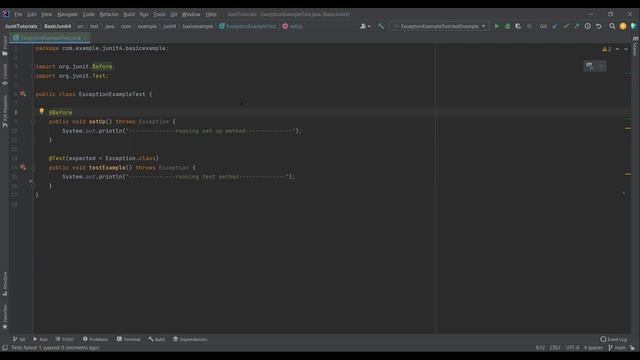Click the 4 spaces indent selector

(x=593, y=348)
